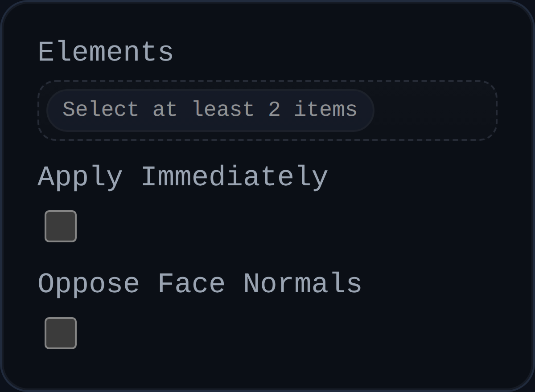This screenshot has height=392, width=535.
Task: Click the checkbox below Apply Immediately
Action: pyautogui.click(x=61, y=226)
